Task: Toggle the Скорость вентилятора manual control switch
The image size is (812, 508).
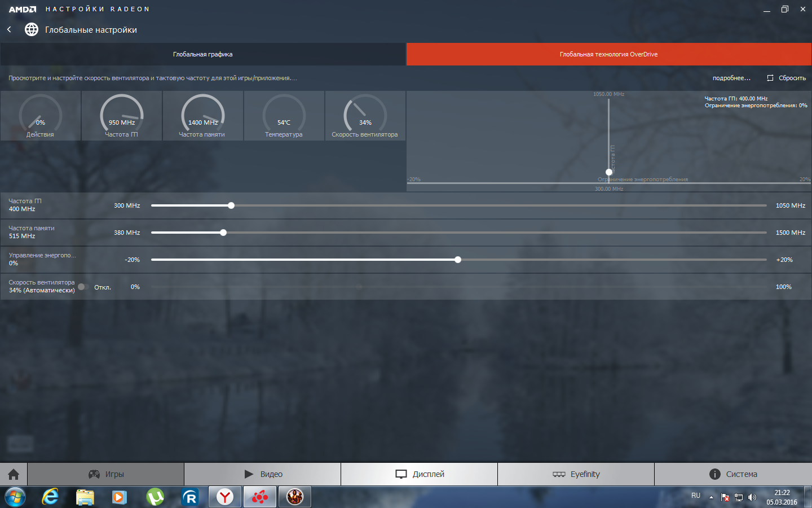Action: [x=83, y=287]
